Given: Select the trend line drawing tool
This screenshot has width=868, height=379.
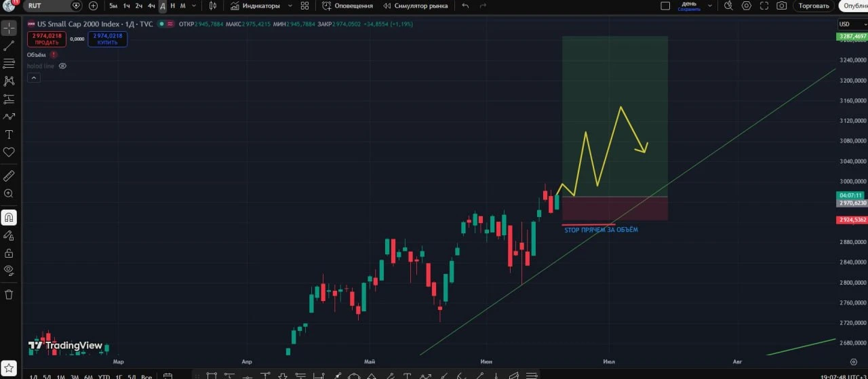Looking at the screenshot, I should pos(9,46).
